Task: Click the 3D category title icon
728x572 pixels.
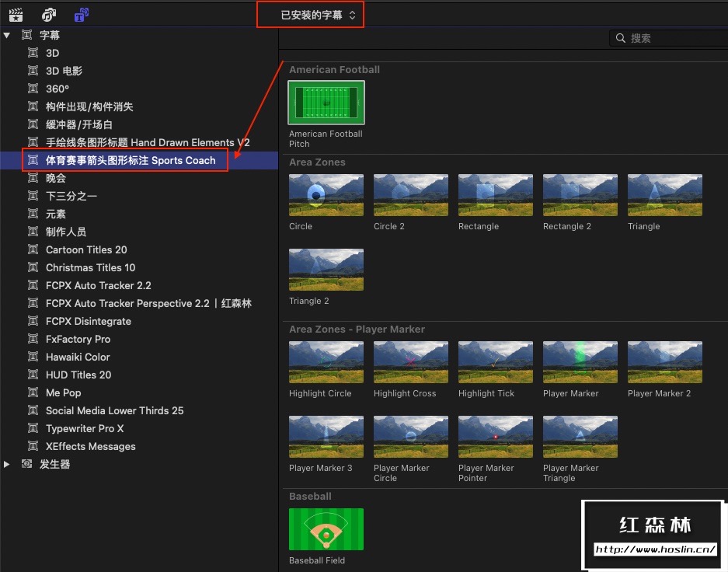Action: [33, 53]
